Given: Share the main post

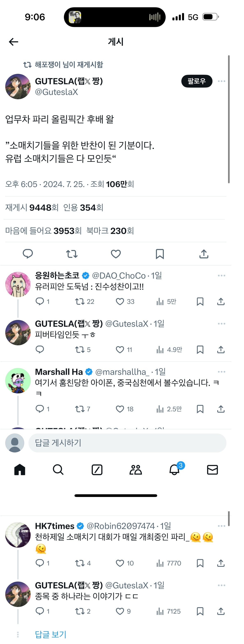Looking at the screenshot, I should click(x=204, y=254).
